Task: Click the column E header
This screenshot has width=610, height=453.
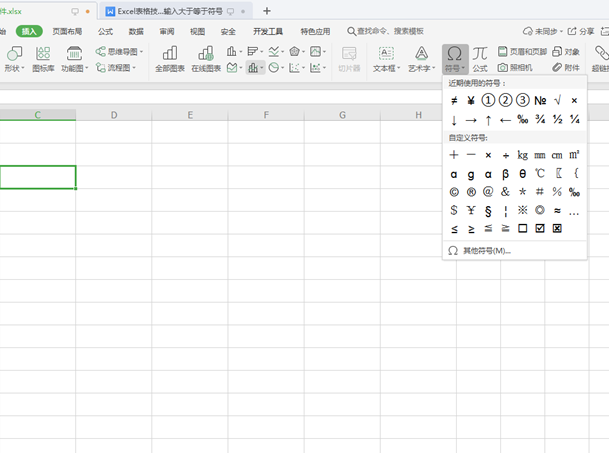Action: [x=190, y=115]
